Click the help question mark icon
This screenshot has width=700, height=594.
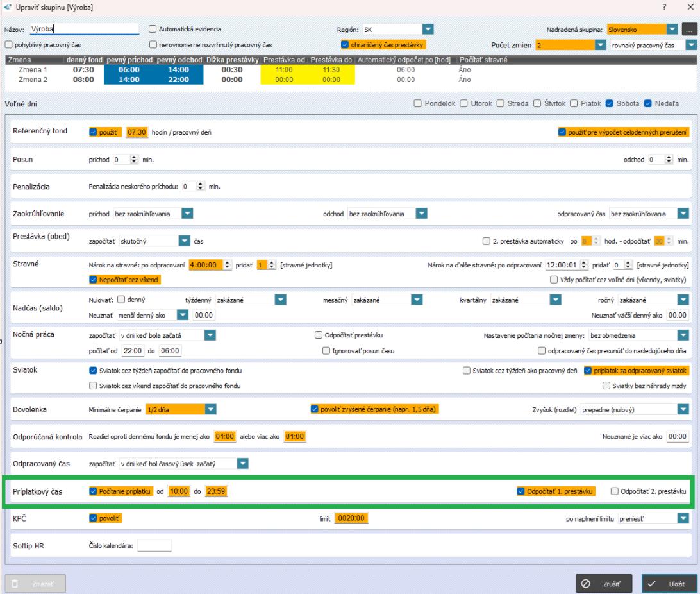click(666, 6)
